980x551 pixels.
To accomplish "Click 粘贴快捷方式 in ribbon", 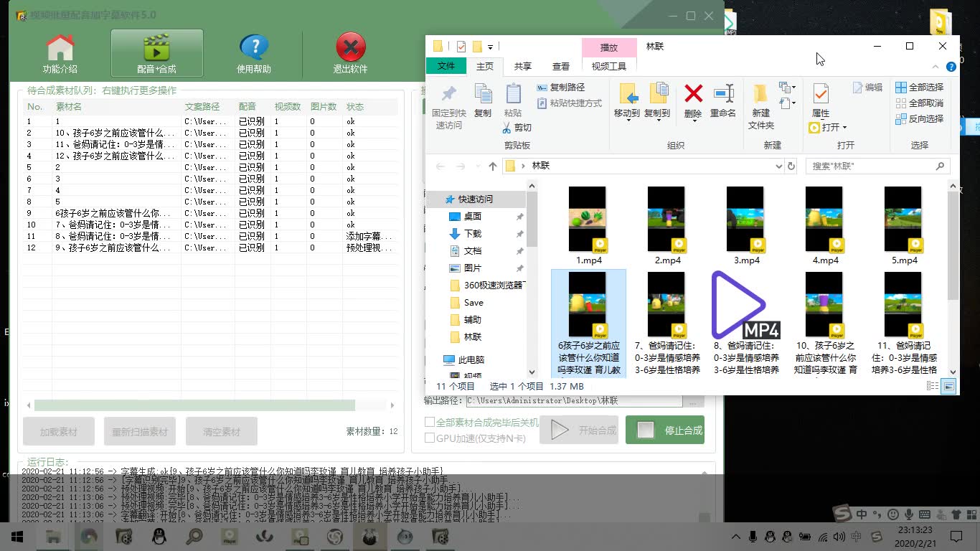I will [570, 103].
